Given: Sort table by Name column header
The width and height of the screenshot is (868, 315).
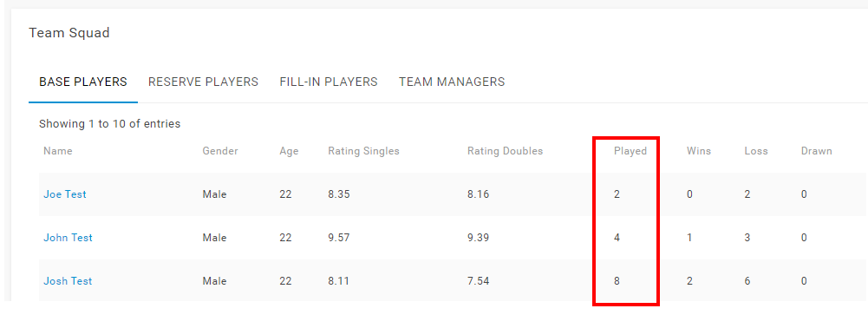Looking at the screenshot, I should (58, 151).
